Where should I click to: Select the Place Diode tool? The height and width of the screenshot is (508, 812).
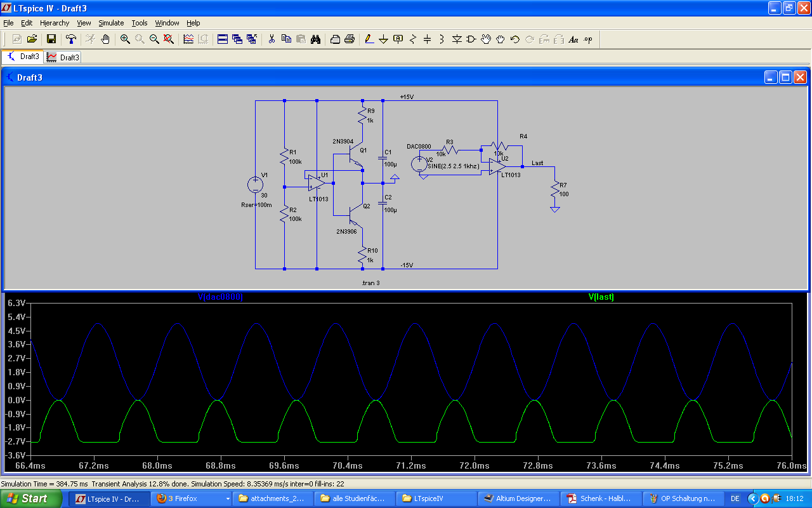pos(457,39)
